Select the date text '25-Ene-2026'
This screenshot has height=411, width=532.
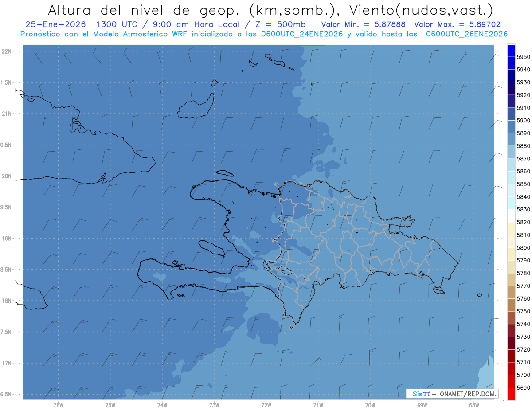click(x=55, y=25)
